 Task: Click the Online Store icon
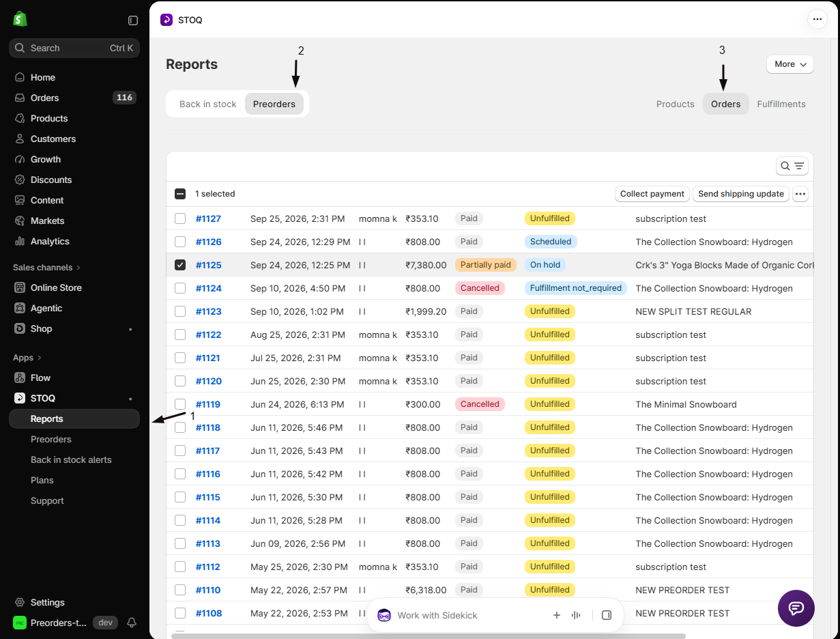tap(20, 287)
